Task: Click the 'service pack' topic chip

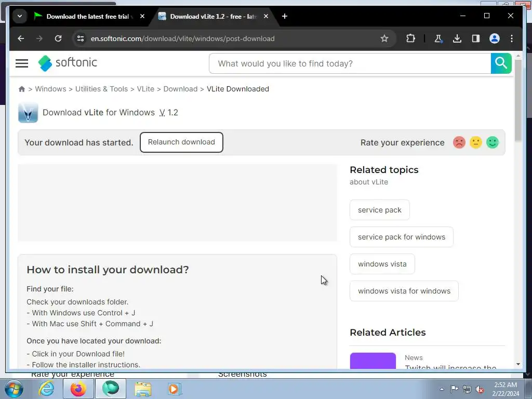Action: click(380, 210)
